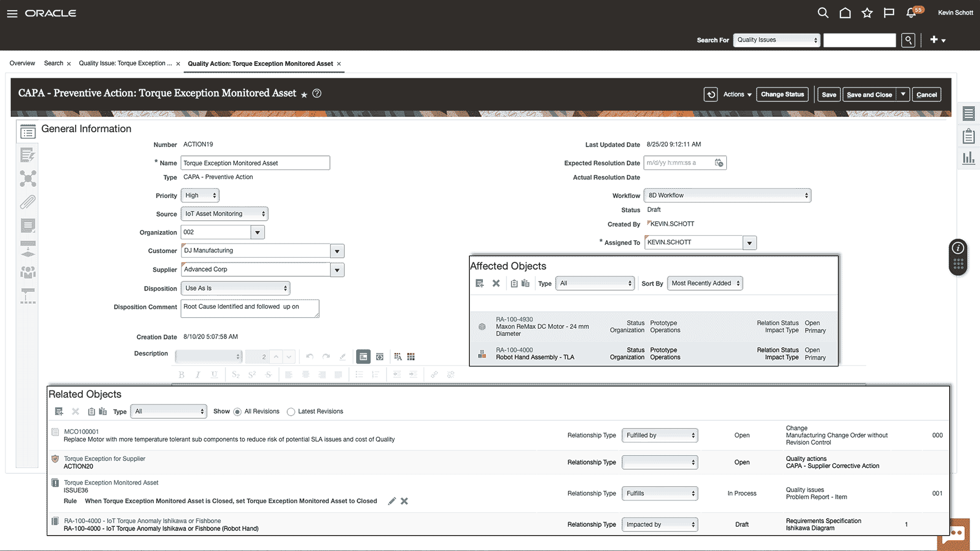Click the pencil edit icon on the rule
The height and width of the screenshot is (551, 980).
pos(392,501)
